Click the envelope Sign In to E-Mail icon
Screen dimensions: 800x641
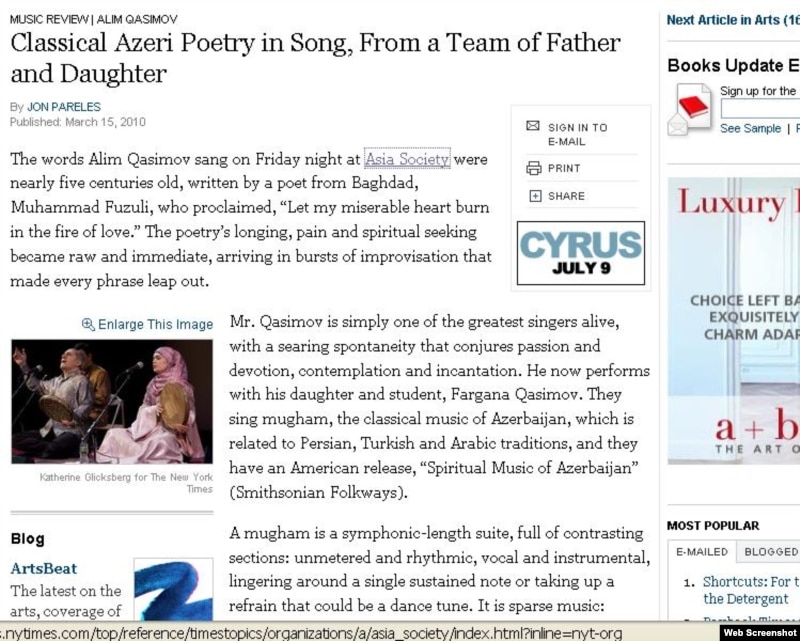point(533,127)
